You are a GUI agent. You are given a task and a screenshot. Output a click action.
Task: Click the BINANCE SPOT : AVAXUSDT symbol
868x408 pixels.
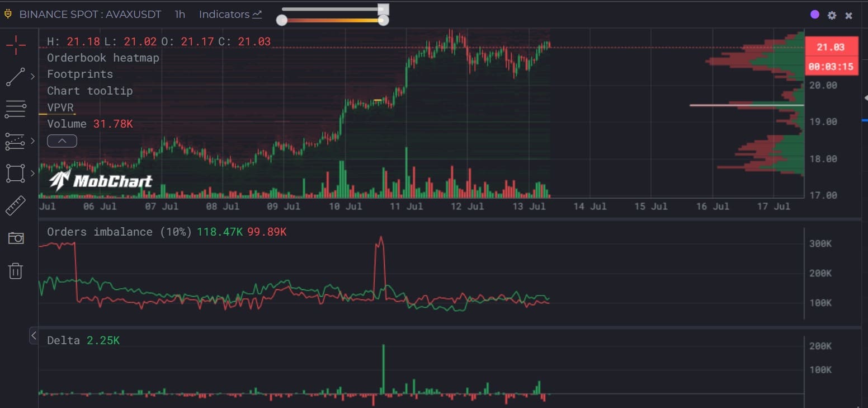pyautogui.click(x=90, y=15)
